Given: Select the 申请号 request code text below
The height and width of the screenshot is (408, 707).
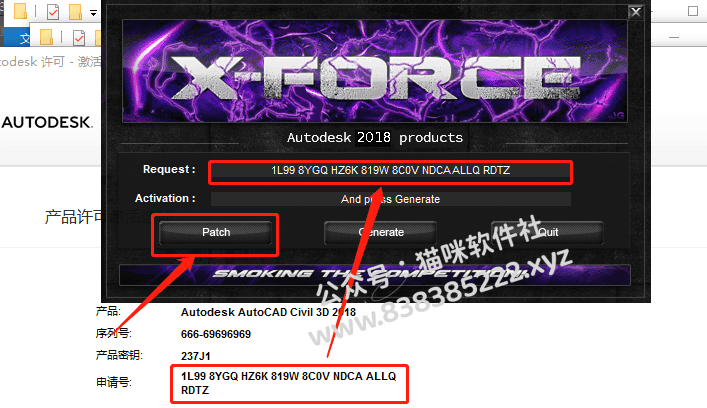Looking at the screenshot, I should 289,383.
